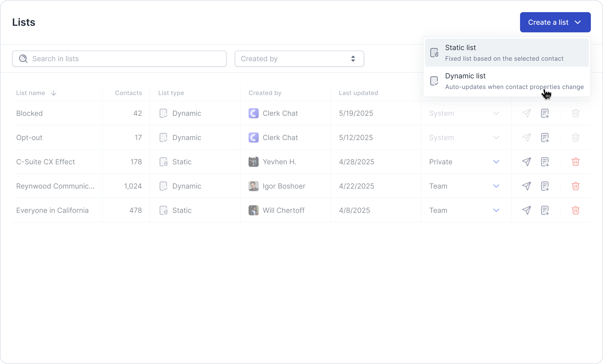Open the Everyone in California list
The width and height of the screenshot is (603, 364).
pos(52,210)
